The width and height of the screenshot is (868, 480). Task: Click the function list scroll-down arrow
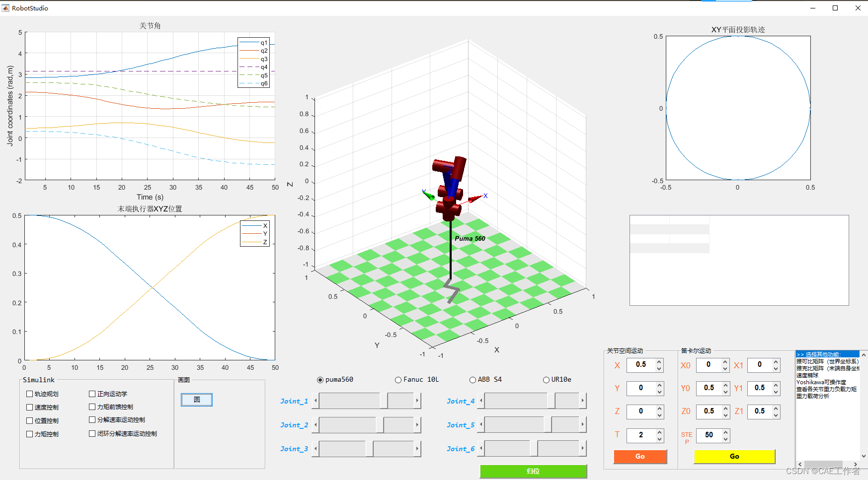864,457
